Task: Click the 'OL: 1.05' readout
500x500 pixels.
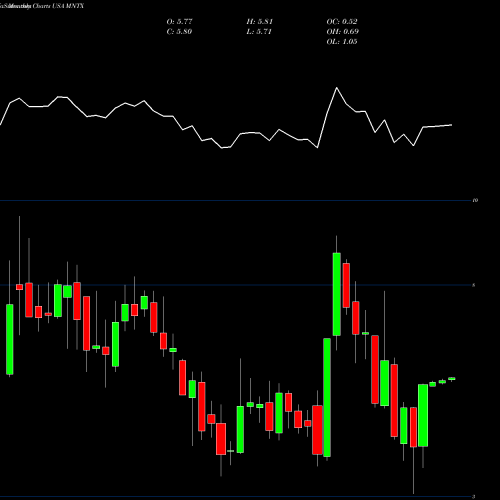Action: [x=342, y=42]
